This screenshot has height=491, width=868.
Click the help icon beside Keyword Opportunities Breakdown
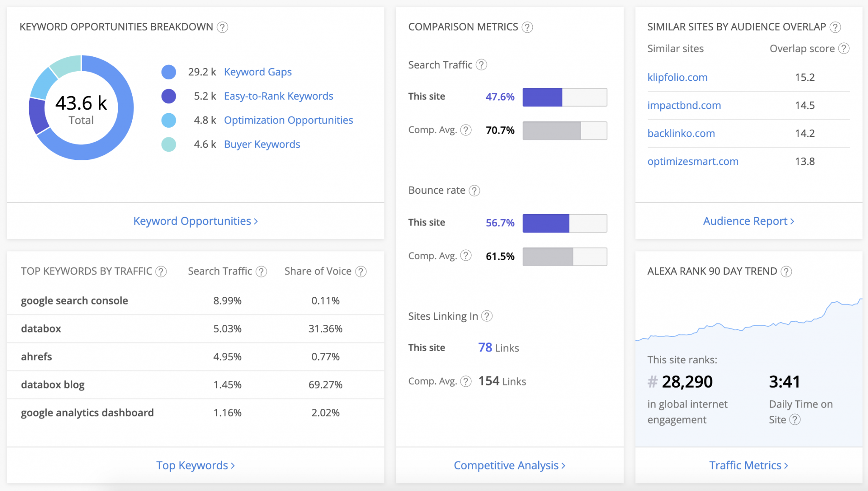coord(222,27)
